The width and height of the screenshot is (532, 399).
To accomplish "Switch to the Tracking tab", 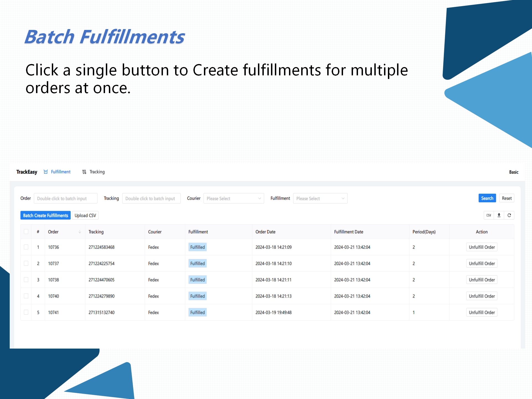I will [x=93, y=172].
